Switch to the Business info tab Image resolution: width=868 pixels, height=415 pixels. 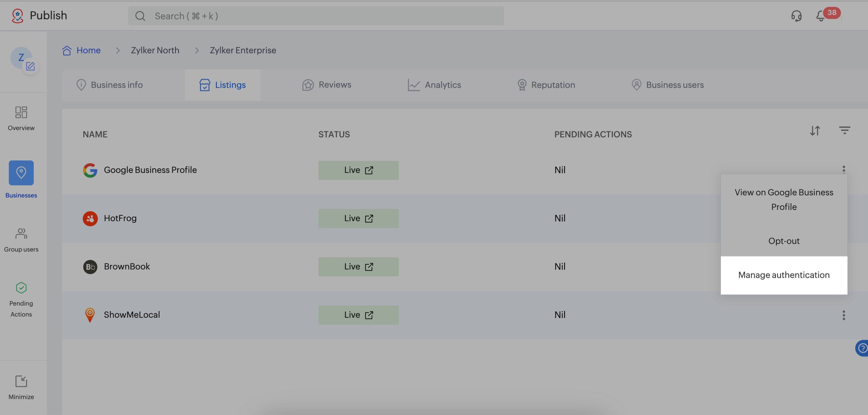(109, 85)
